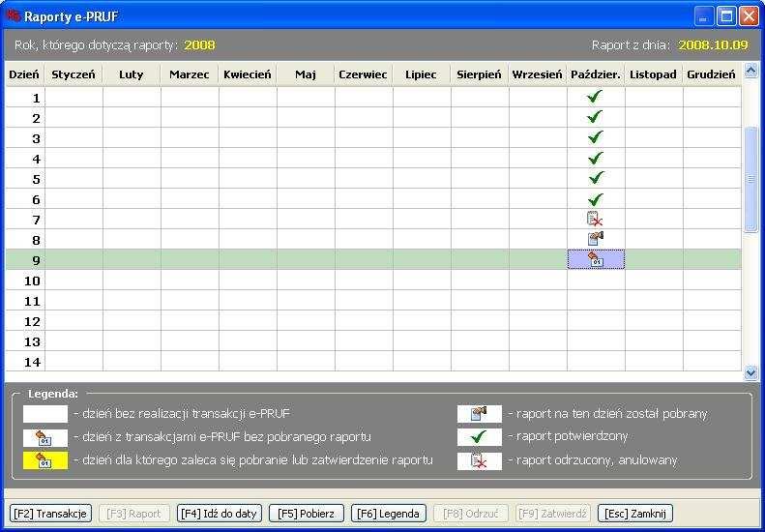Click legend checkmark for confirmed report
The height and width of the screenshot is (532, 765).
point(479,437)
